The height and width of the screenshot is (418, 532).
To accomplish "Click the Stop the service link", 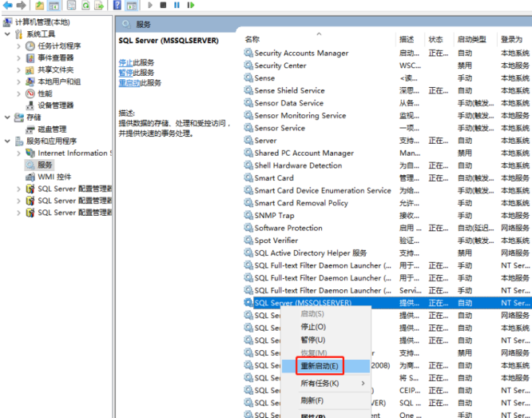I will (x=125, y=62).
